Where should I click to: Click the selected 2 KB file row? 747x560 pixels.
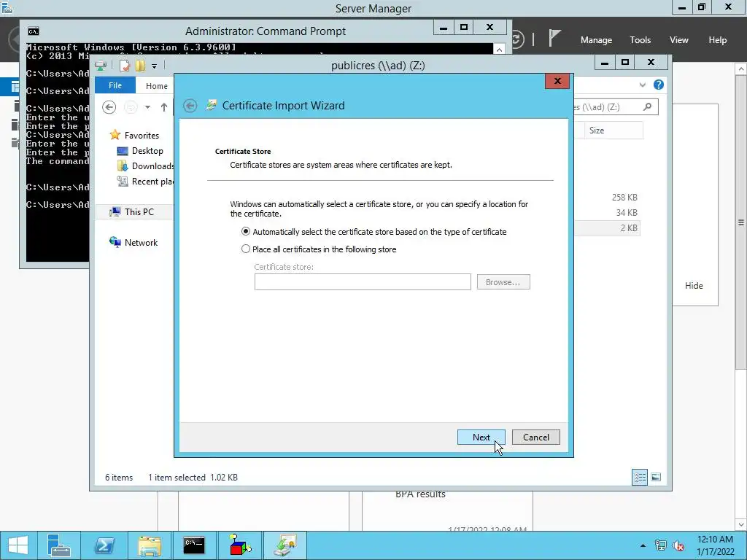tap(606, 228)
